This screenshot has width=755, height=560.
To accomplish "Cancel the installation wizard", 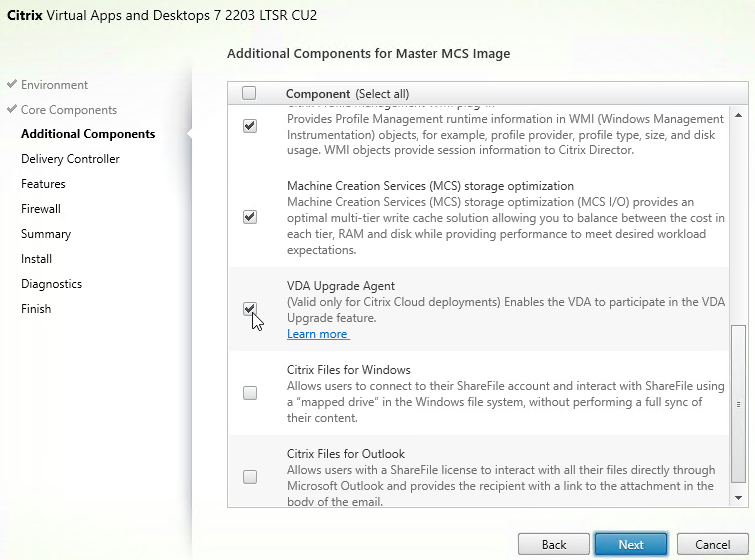I will pos(713,545).
